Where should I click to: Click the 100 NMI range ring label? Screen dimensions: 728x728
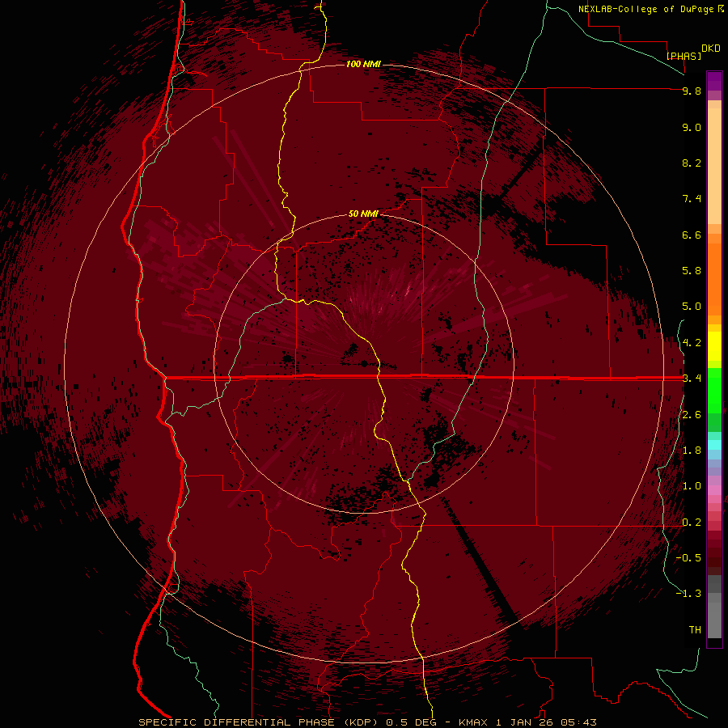363,64
